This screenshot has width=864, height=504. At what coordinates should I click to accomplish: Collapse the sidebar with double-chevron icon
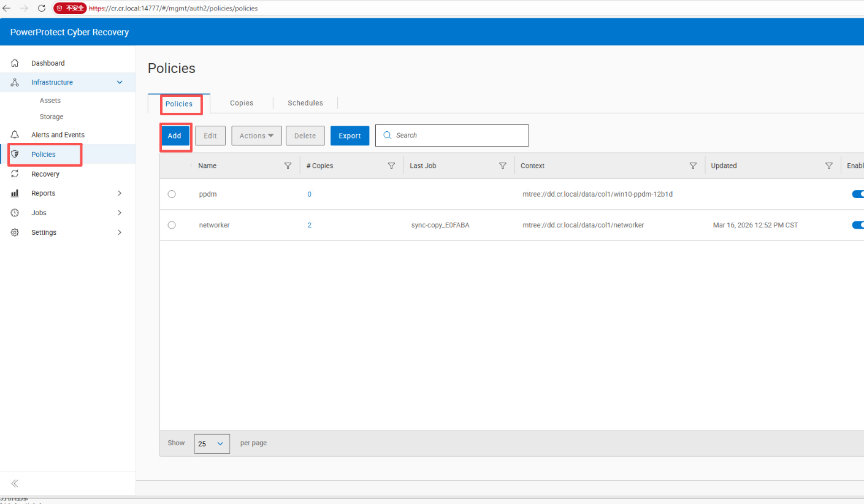tap(15, 483)
